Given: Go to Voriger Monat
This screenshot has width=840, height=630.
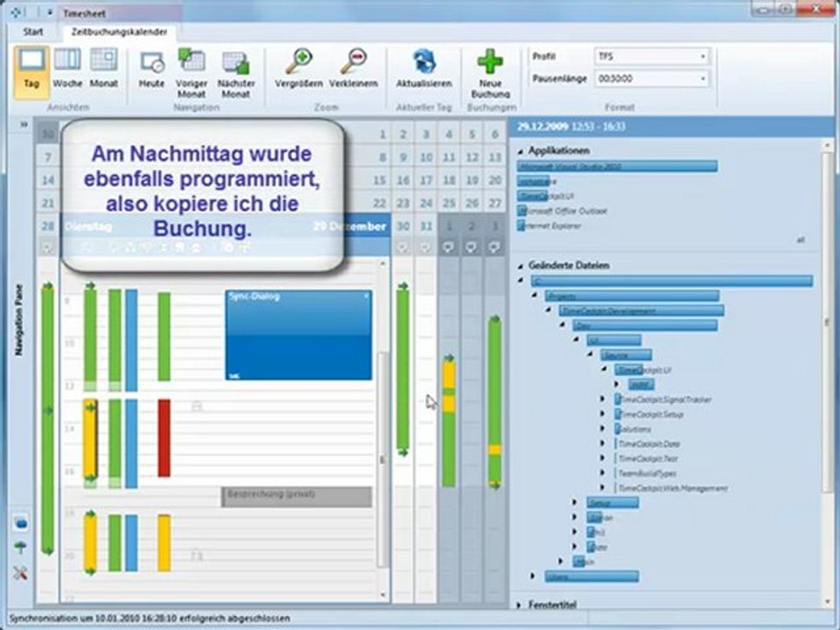Looking at the screenshot, I should click(x=192, y=73).
